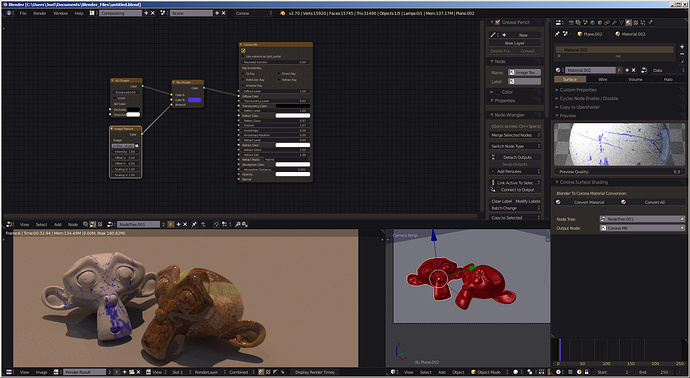The height and width of the screenshot is (378, 690).
Task: Switch to the Wire material tab
Action: 602,79
